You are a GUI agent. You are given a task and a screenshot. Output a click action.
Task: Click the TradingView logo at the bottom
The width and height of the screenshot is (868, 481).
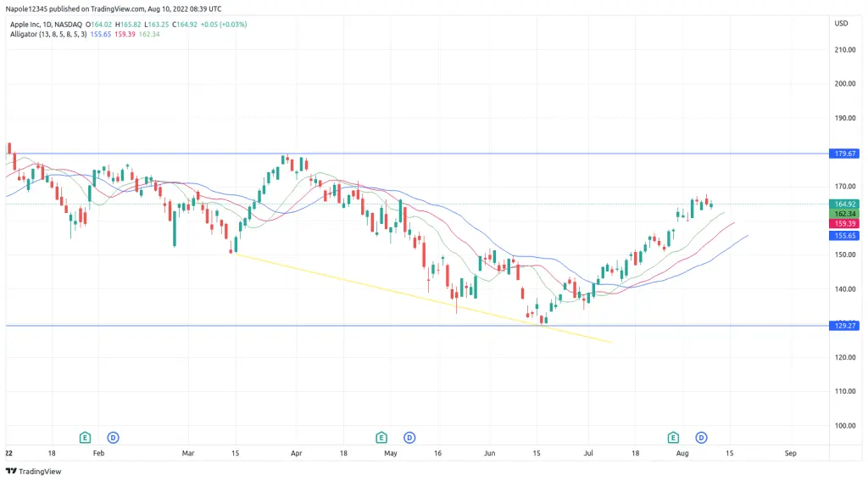34,471
